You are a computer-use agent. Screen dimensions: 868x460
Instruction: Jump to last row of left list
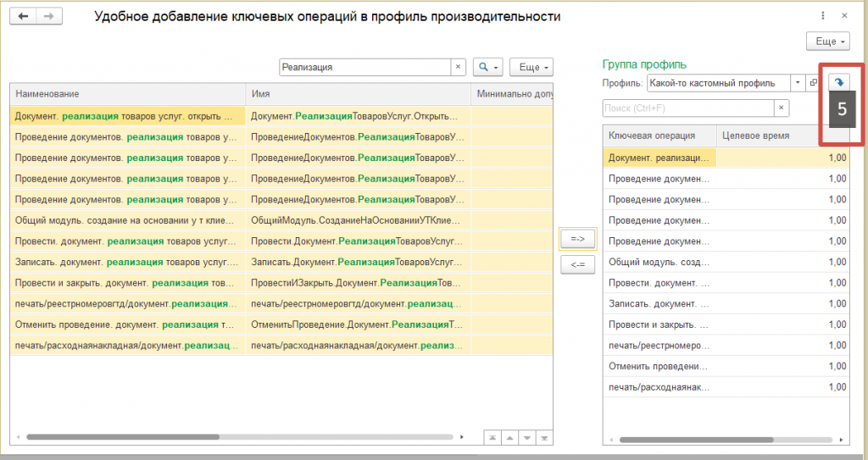click(x=546, y=437)
